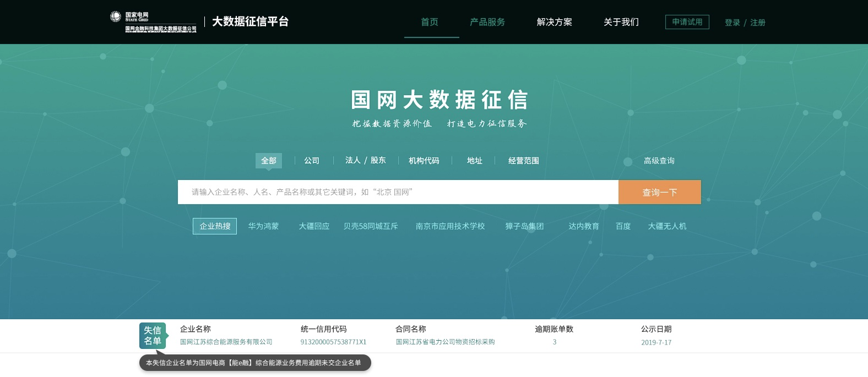Select the 公司 search filter
868x377 pixels.
tap(312, 161)
